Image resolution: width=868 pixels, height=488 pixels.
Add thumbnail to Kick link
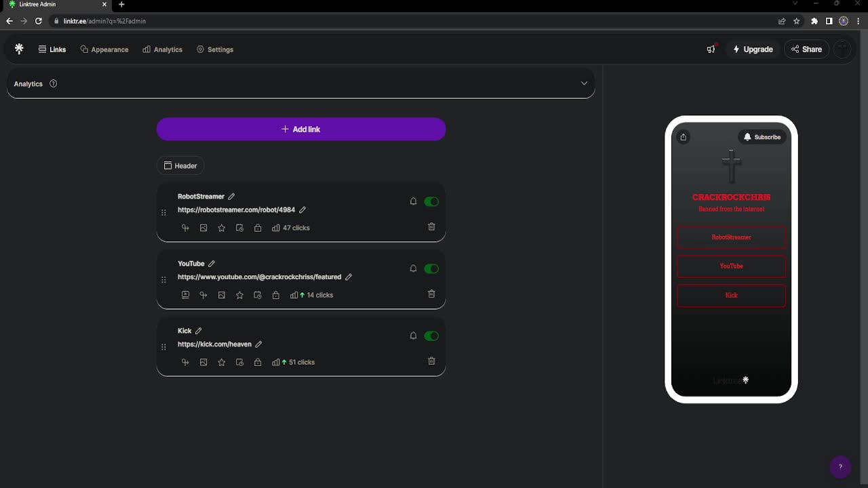[x=203, y=362]
